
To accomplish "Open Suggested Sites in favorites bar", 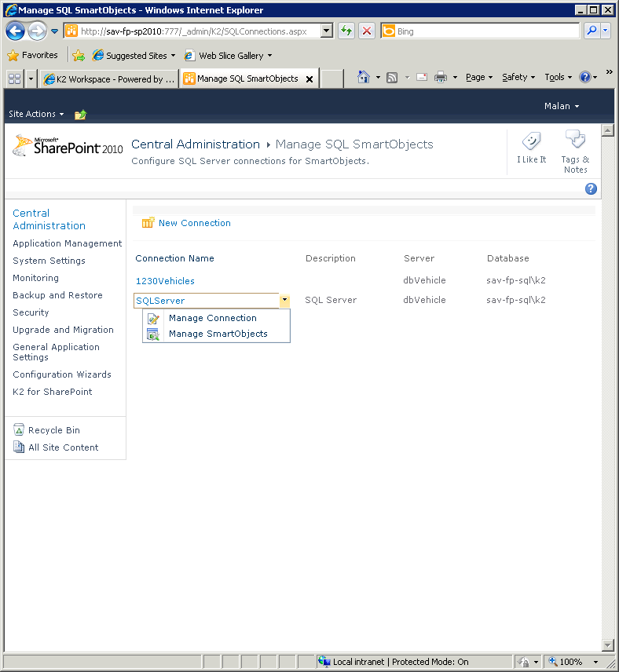I will click(134, 56).
